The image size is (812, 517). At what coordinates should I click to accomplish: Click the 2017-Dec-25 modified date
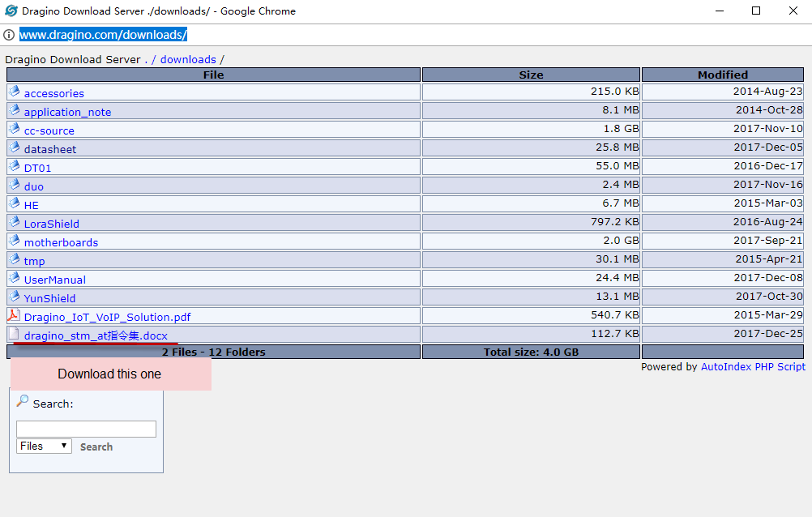(768, 334)
